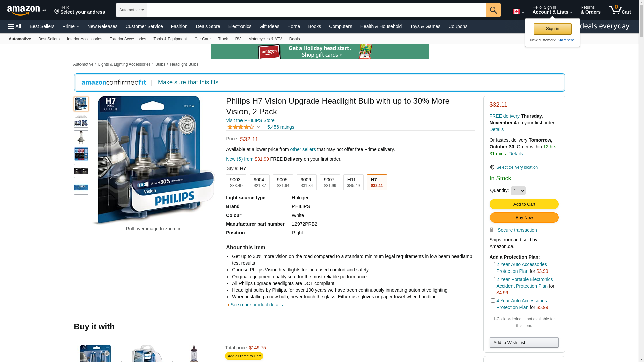Check the 2 Year Auto Accessories Protection Plan
The image size is (644, 362).
pyautogui.click(x=493, y=264)
